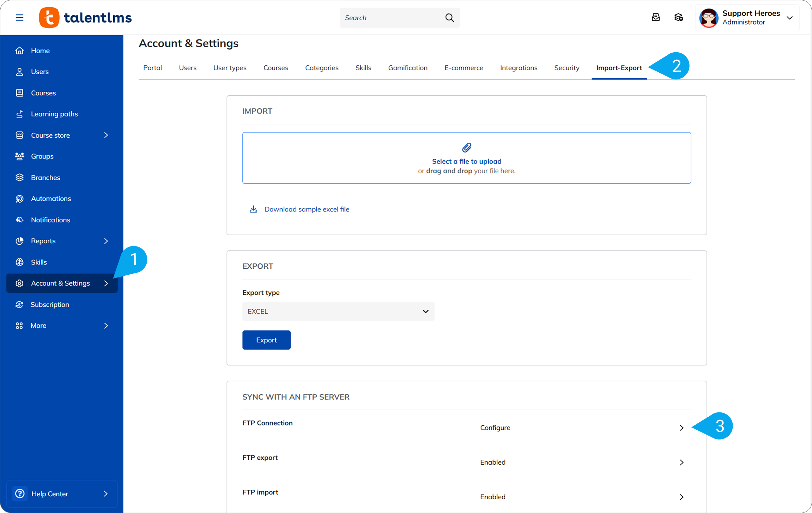The width and height of the screenshot is (812, 513).
Task: Click the layers icon beside inbox
Action: 678,17
